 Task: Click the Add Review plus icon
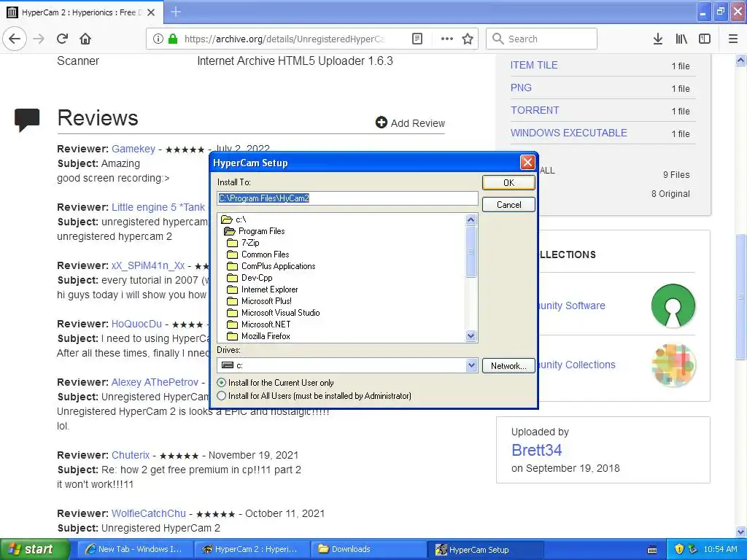pyautogui.click(x=381, y=122)
